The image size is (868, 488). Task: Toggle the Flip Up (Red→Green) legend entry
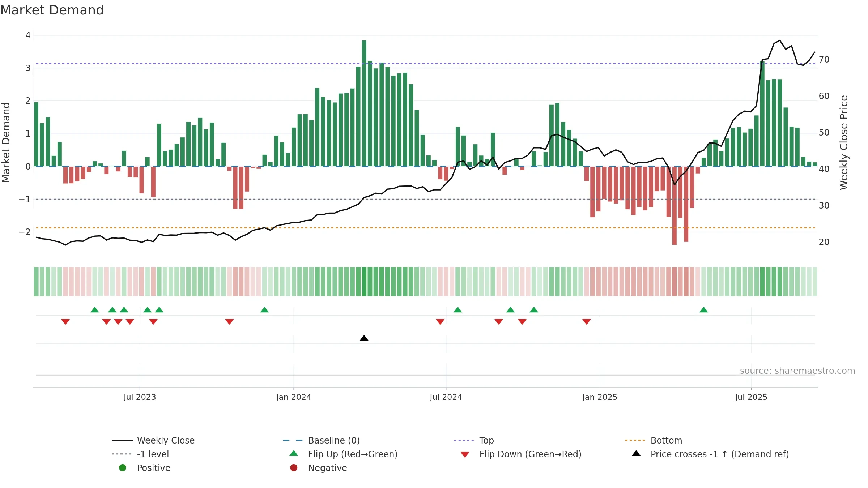[x=344, y=454]
